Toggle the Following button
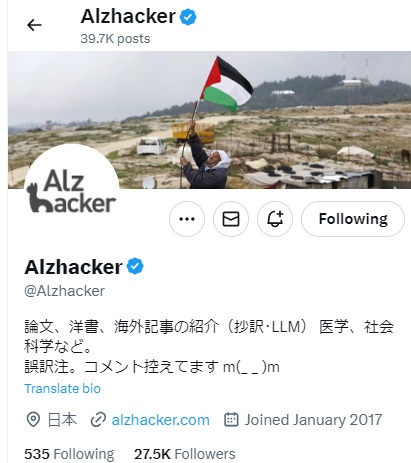This screenshot has width=411, height=463. point(353,219)
